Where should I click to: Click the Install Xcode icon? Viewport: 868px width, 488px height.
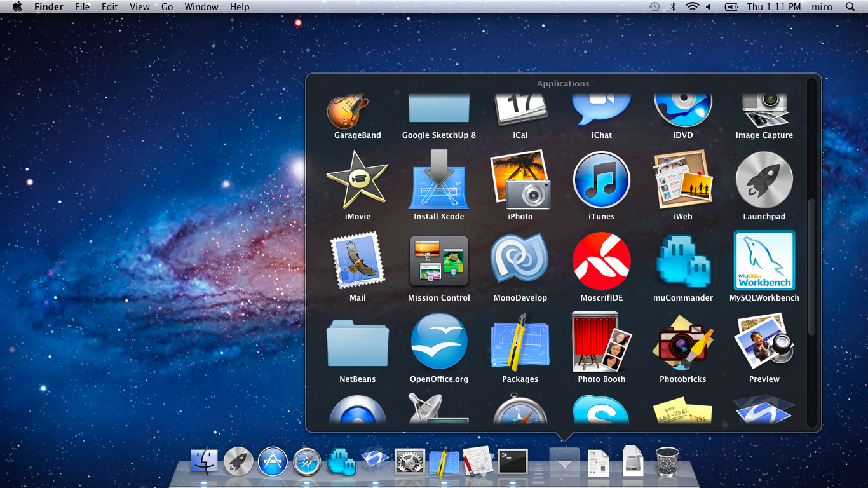pos(439,179)
